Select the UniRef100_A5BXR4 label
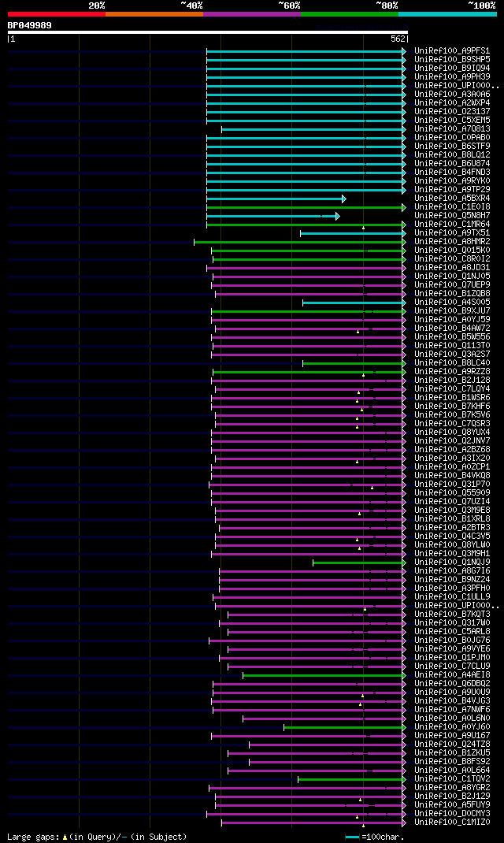Image resolution: width=504 pixels, height=843 pixels. coord(452,199)
